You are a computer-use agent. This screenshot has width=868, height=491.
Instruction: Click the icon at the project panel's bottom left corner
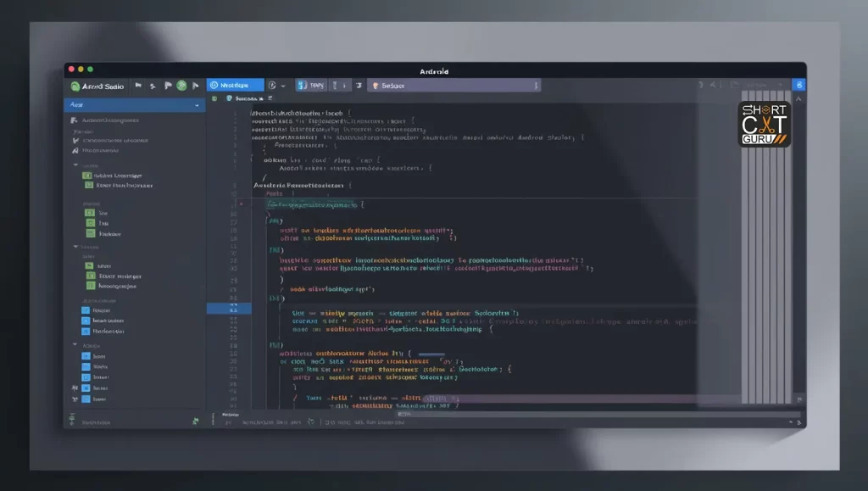(72, 419)
